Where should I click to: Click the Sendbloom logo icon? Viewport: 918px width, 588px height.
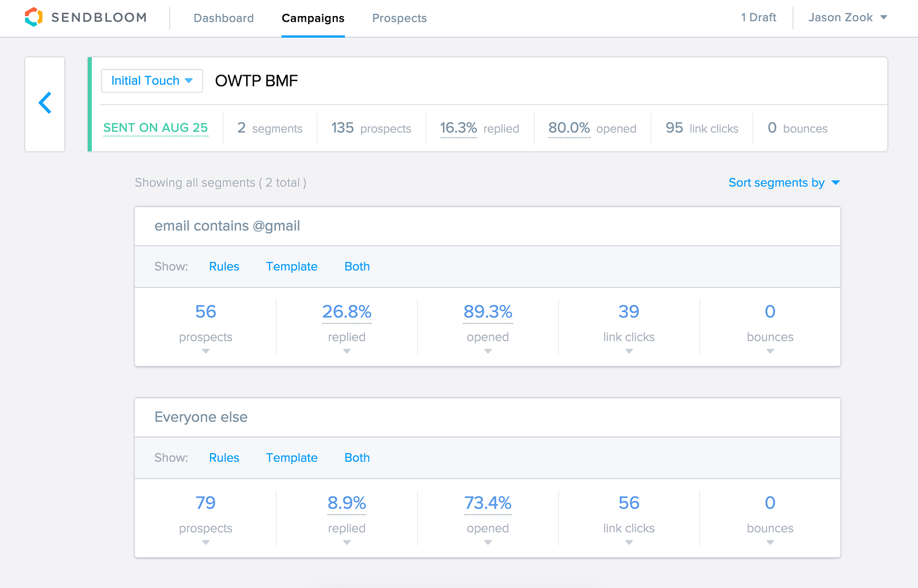pyautogui.click(x=34, y=17)
